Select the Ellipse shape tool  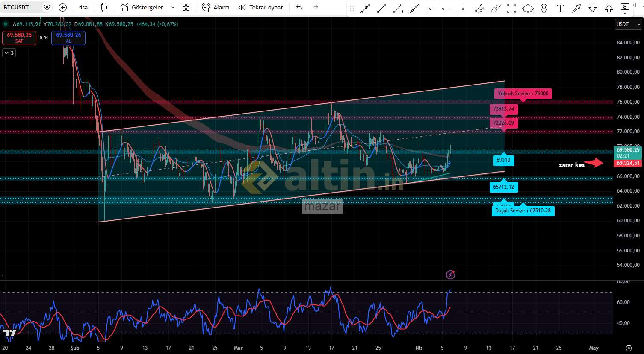[528, 8]
